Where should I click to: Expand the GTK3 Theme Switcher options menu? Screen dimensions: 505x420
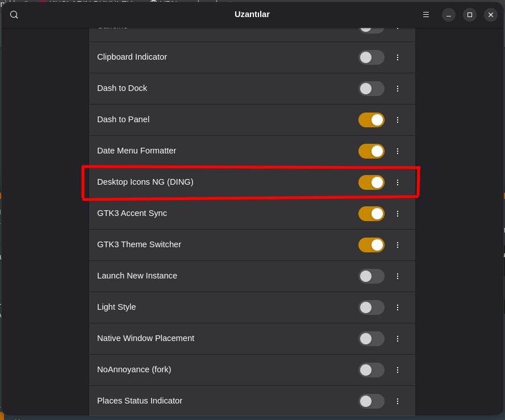(x=398, y=245)
